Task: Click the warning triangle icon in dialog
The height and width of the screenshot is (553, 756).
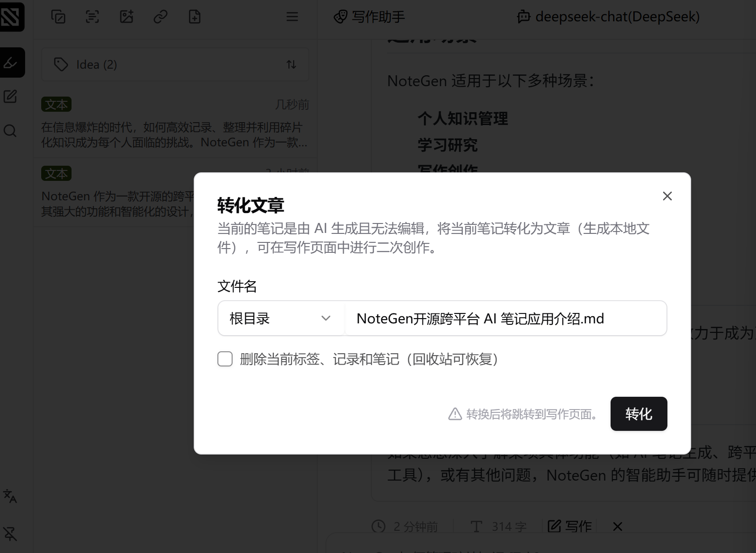Action: 455,414
